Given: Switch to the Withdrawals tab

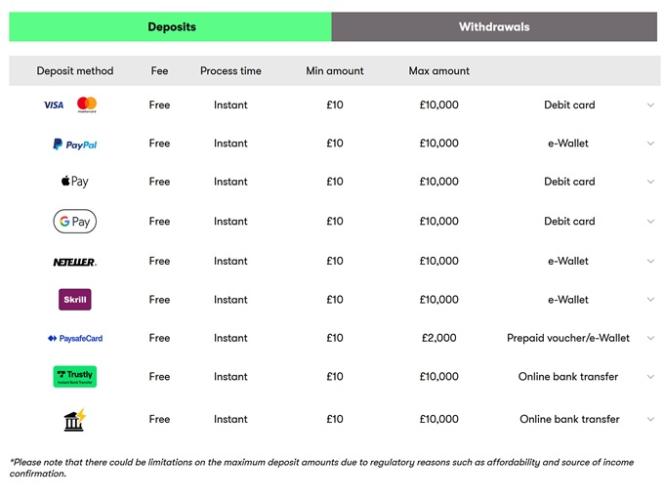Looking at the screenshot, I should tap(494, 27).
